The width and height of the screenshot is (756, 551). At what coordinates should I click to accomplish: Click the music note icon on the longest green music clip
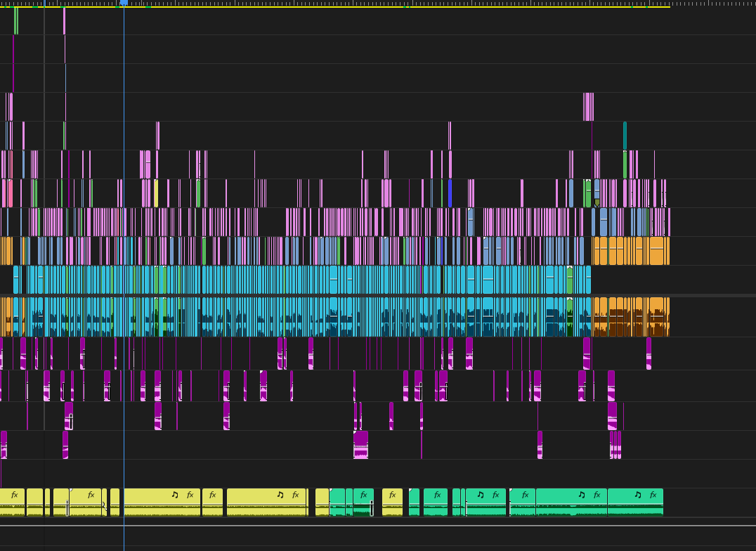[x=582, y=495]
